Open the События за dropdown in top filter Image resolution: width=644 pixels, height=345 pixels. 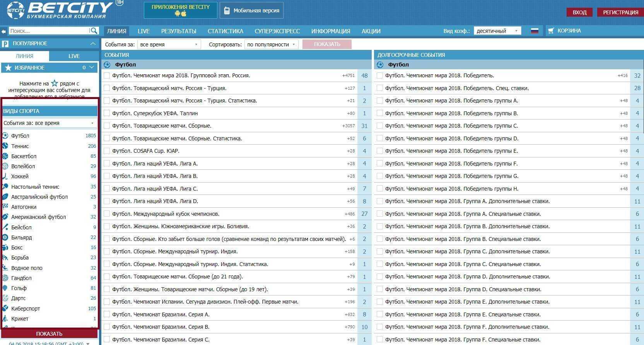[x=169, y=44]
